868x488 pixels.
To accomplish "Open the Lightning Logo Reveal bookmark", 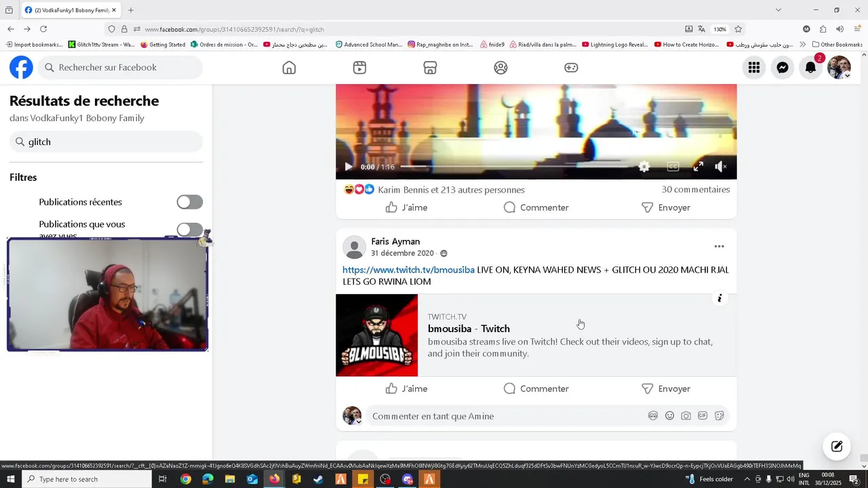I will click(x=615, y=45).
